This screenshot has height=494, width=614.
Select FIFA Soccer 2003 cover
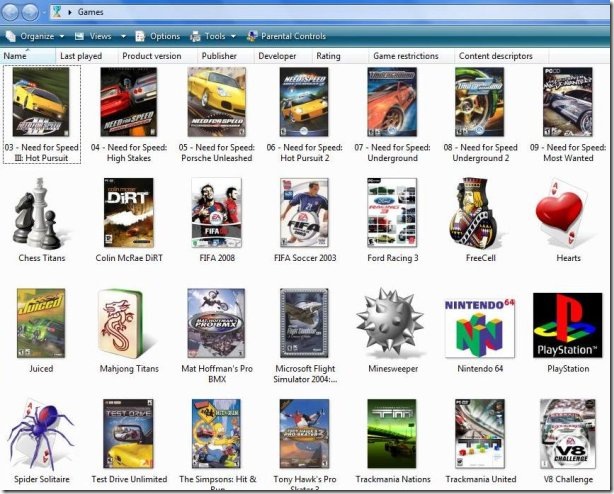click(304, 213)
